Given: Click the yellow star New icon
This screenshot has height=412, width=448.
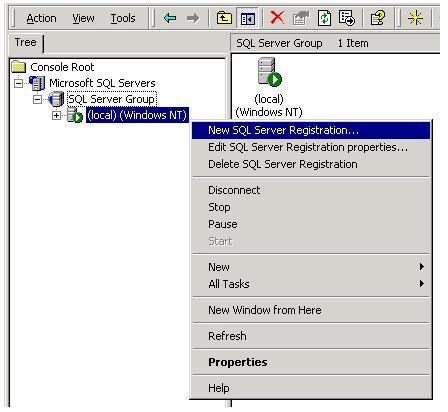Looking at the screenshot, I should (x=415, y=18).
